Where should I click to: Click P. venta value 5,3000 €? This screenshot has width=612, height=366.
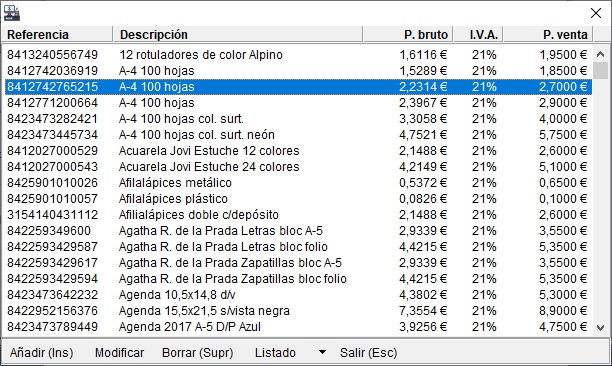[563, 295]
